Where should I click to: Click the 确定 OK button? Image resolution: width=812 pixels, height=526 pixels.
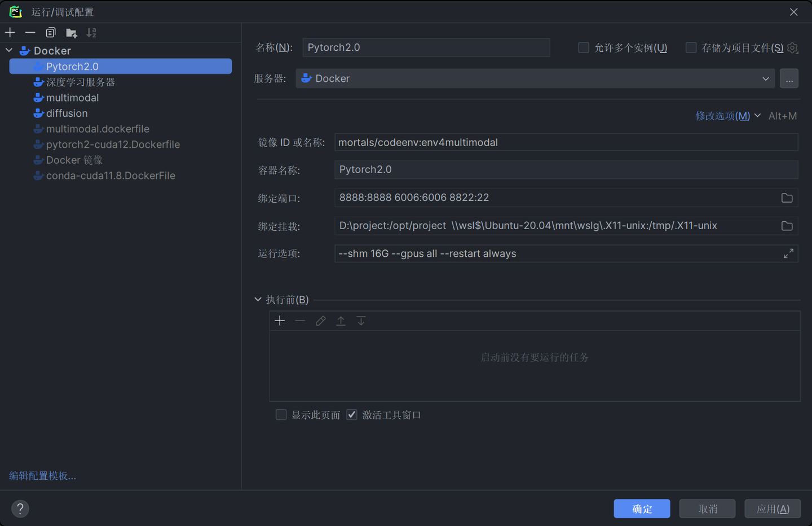point(642,509)
